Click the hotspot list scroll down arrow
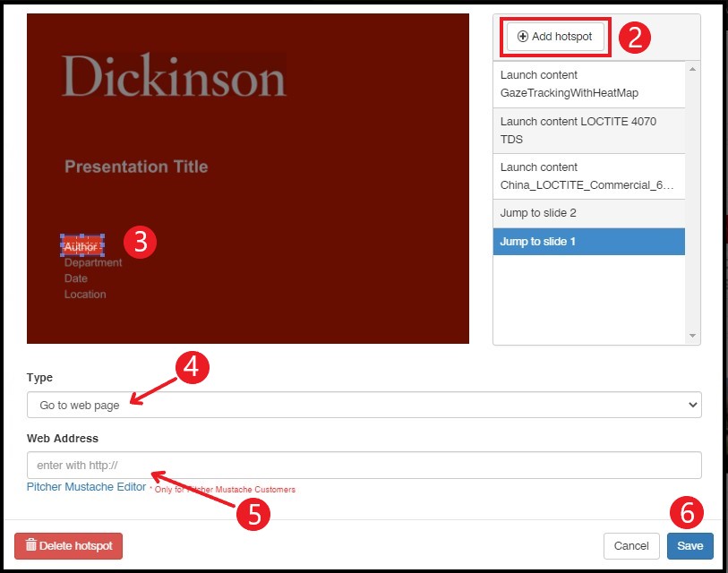 (x=692, y=336)
